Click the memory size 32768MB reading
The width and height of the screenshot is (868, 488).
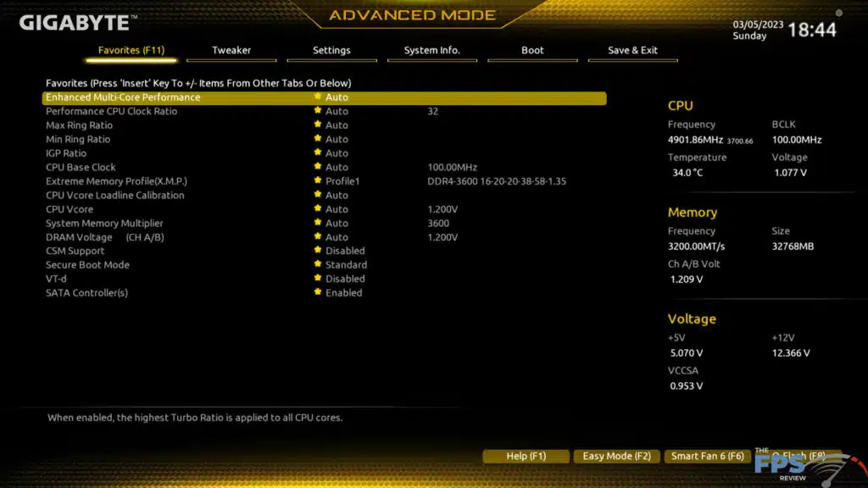[793, 247]
